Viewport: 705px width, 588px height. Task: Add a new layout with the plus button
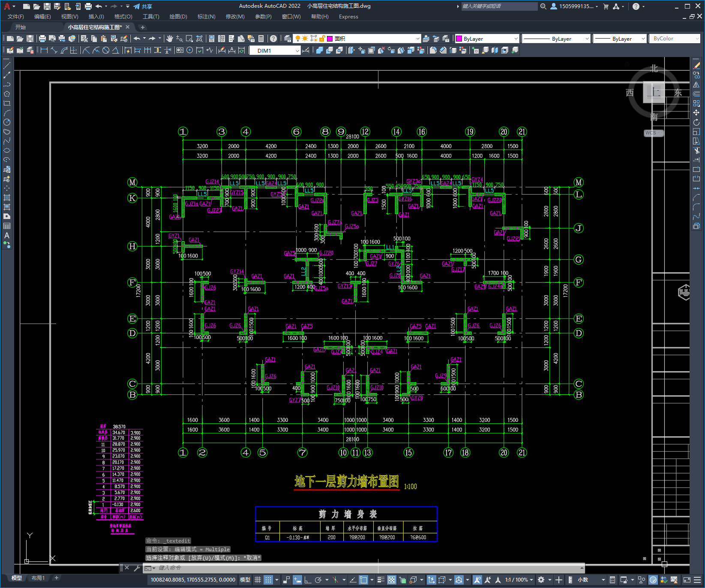click(x=56, y=578)
